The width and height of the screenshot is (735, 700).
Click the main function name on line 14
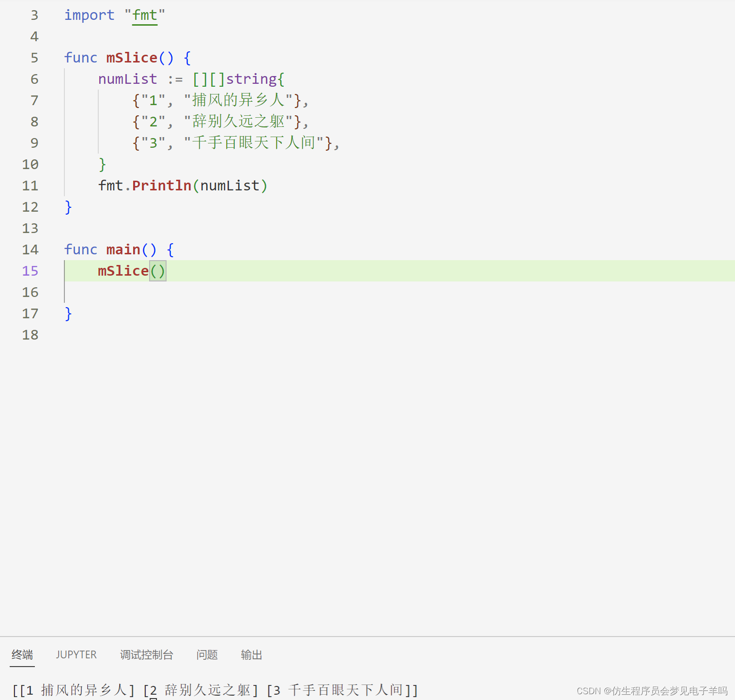click(x=123, y=249)
